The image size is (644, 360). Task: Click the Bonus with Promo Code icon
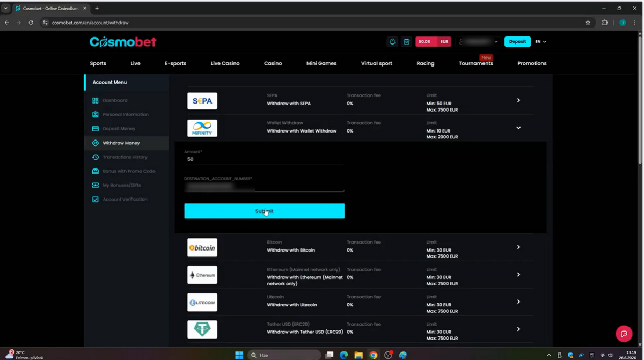(96, 171)
